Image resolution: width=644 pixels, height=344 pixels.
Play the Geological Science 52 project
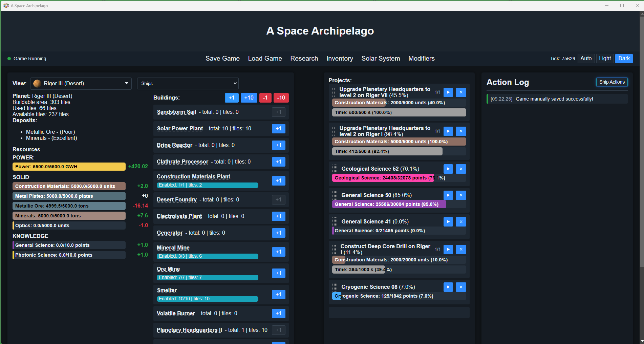(448, 169)
